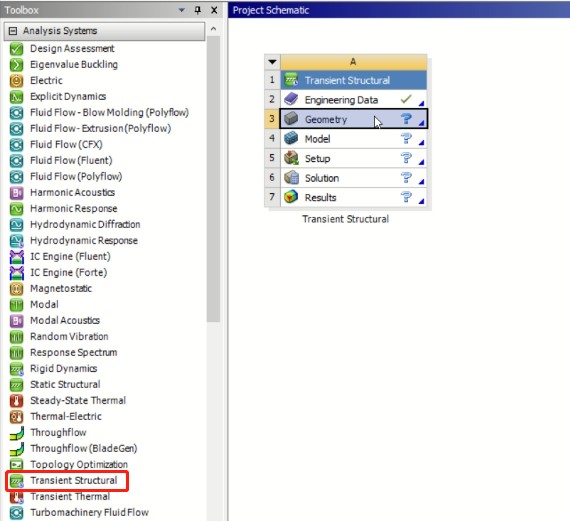This screenshot has width=570, height=521.
Task: Click the Design Assessment system icon
Action: coord(16,49)
